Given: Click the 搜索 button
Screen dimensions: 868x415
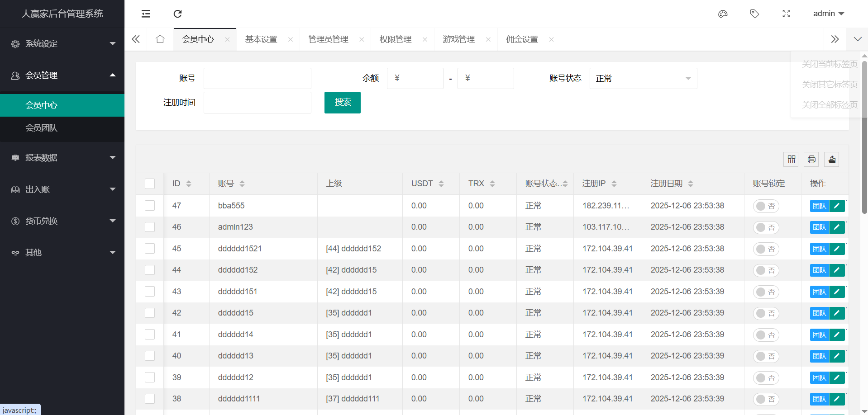Looking at the screenshot, I should pos(342,103).
